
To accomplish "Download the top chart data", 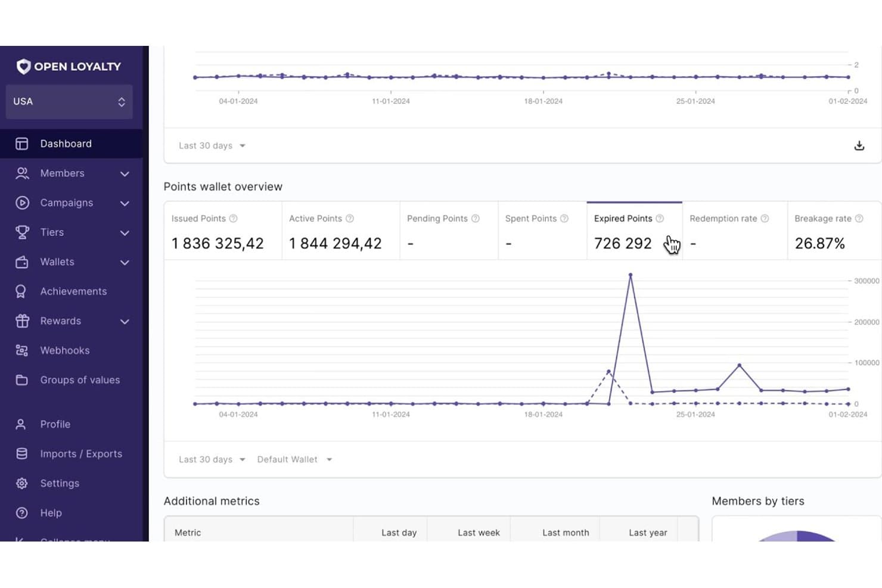I will click(859, 145).
